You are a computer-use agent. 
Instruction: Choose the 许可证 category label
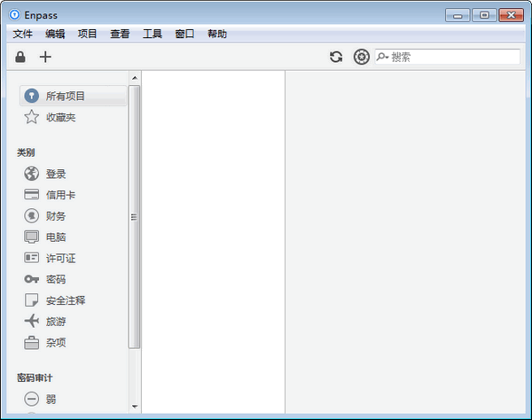60,259
